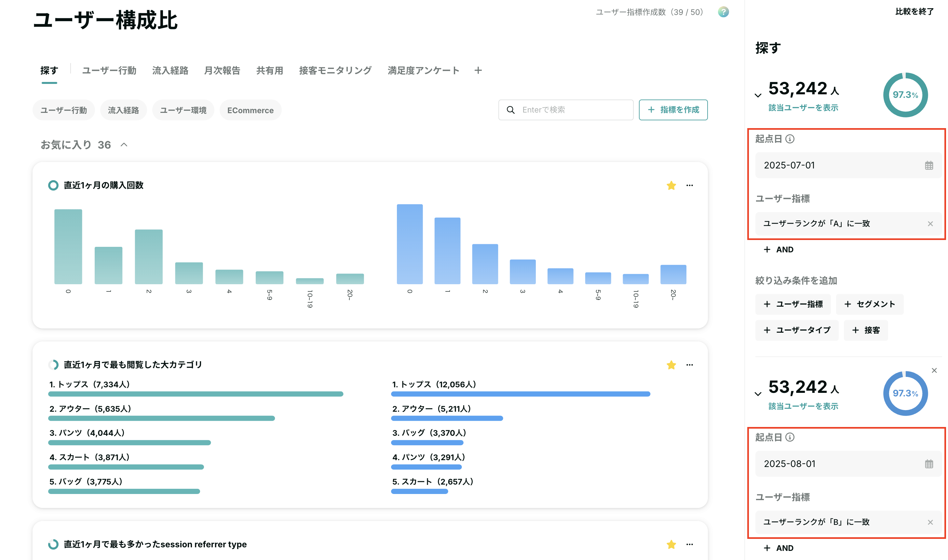Open 流入経路 tab
The width and height of the screenshot is (948, 560).
click(x=170, y=71)
